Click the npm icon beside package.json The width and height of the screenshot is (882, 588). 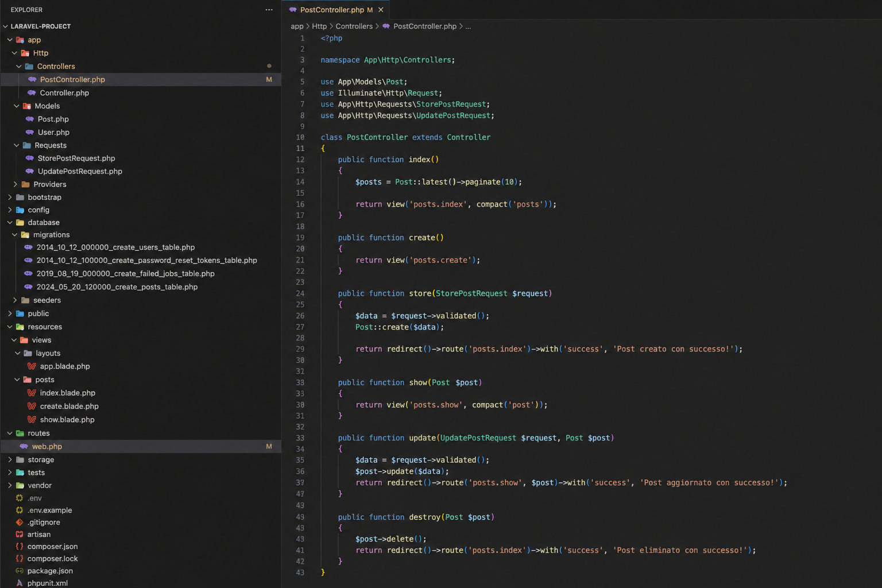(20, 571)
